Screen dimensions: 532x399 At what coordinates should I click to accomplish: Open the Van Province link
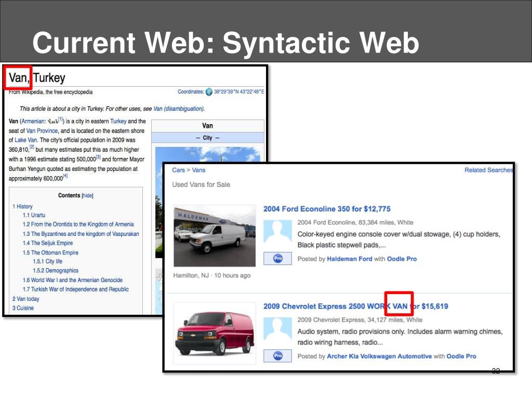[x=42, y=130]
